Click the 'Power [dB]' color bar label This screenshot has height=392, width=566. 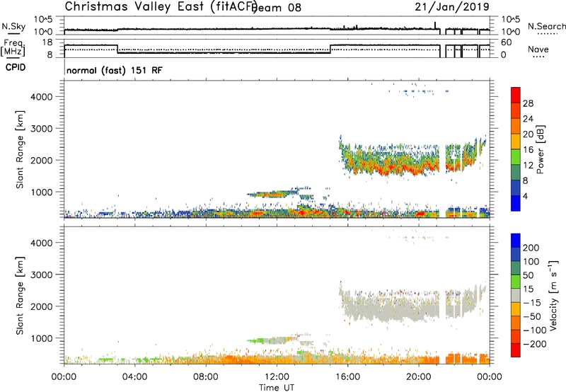click(540, 149)
